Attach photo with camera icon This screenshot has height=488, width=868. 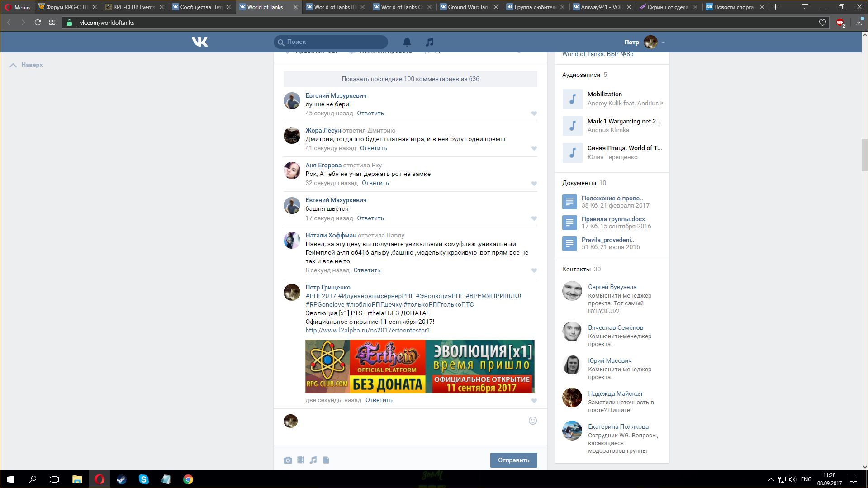[288, 460]
